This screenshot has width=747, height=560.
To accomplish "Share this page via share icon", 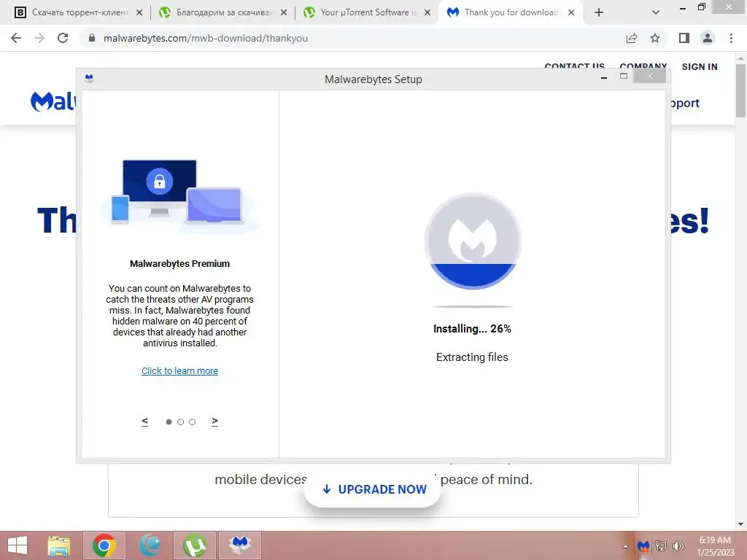I will [632, 38].
